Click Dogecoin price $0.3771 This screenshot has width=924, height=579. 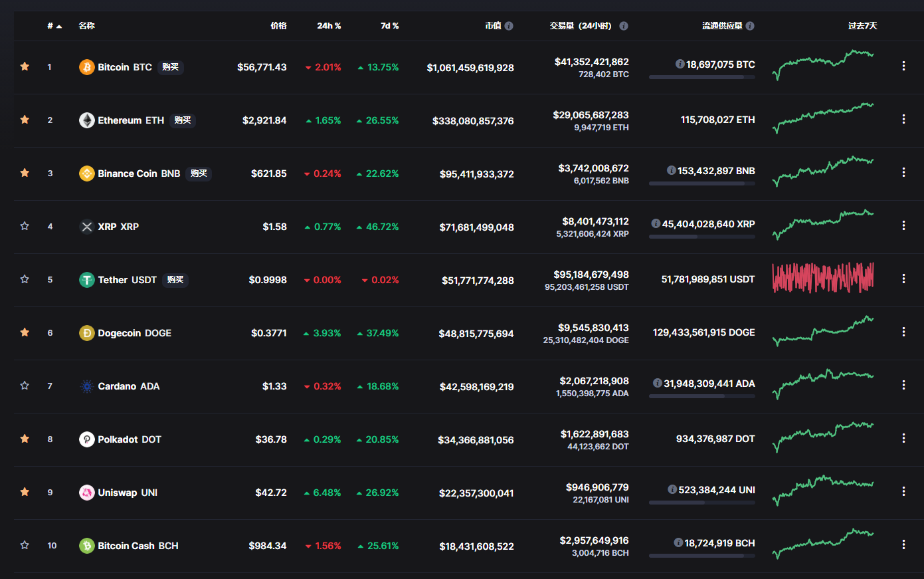coord(269,333)
